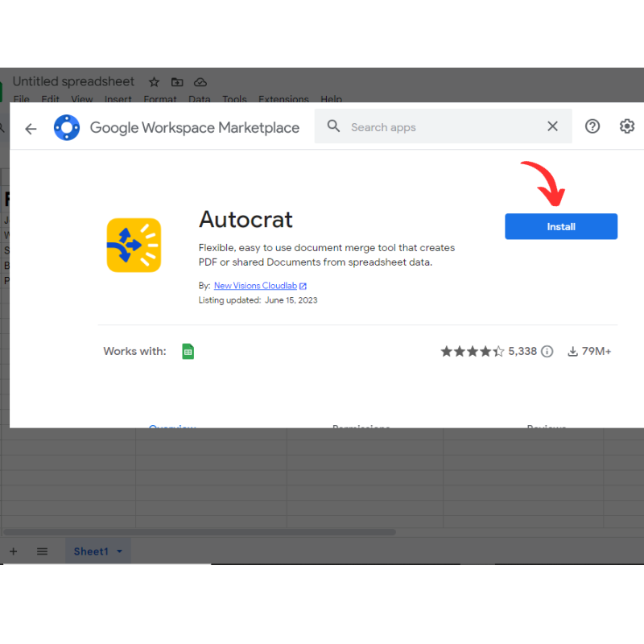
Task: Click the Autocrat description text
Action: [327, 255]
